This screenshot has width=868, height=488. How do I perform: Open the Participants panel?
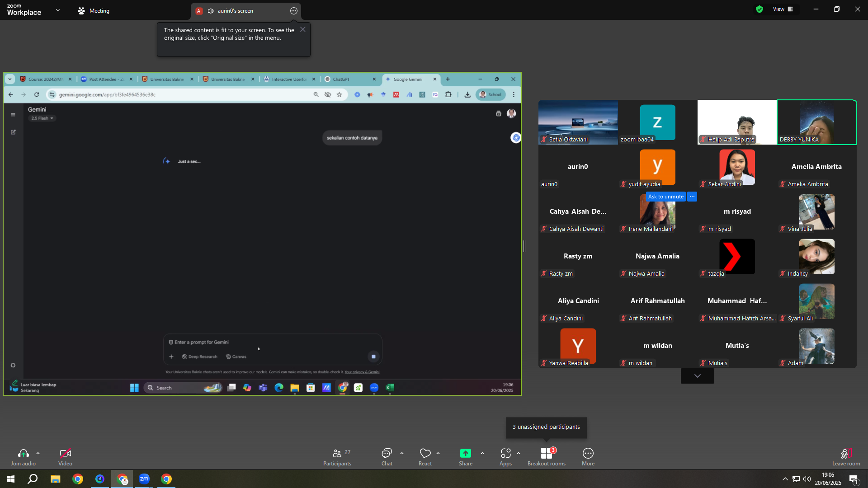point(337,457)
